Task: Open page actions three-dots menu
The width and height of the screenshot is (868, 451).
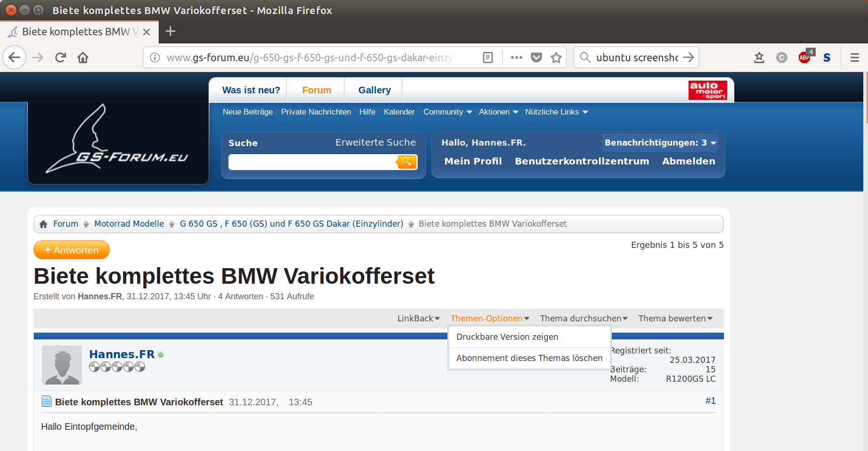Action: point(516,57)
